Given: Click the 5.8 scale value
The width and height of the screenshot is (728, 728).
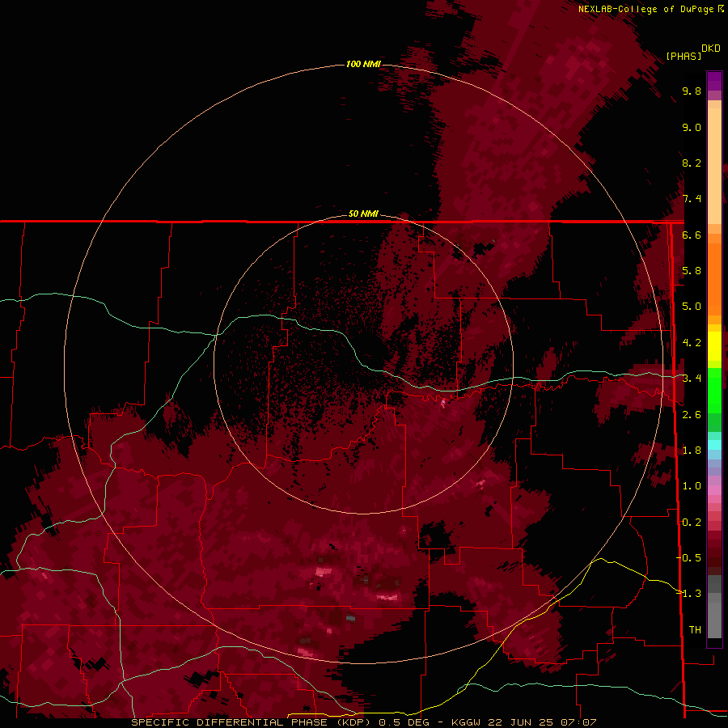Looking at the screenshot, I should point(692,270).
